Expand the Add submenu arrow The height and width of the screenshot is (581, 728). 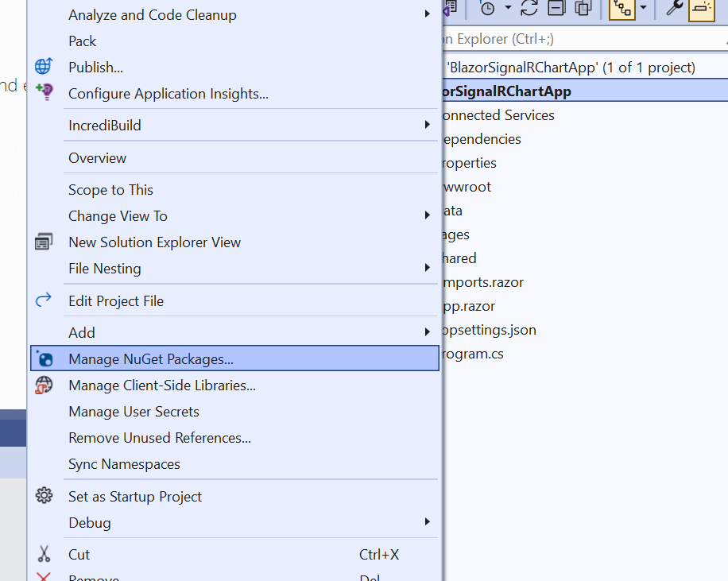[427, 332]
